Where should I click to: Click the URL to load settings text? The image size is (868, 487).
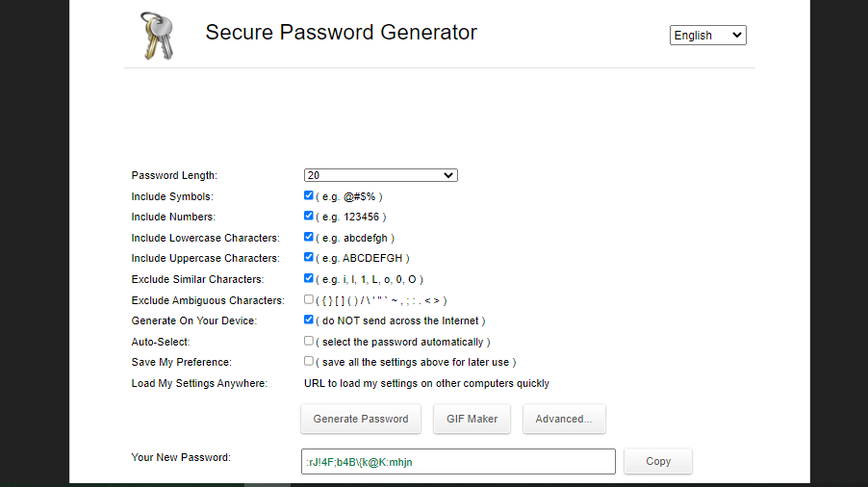[x=426, y=383]
